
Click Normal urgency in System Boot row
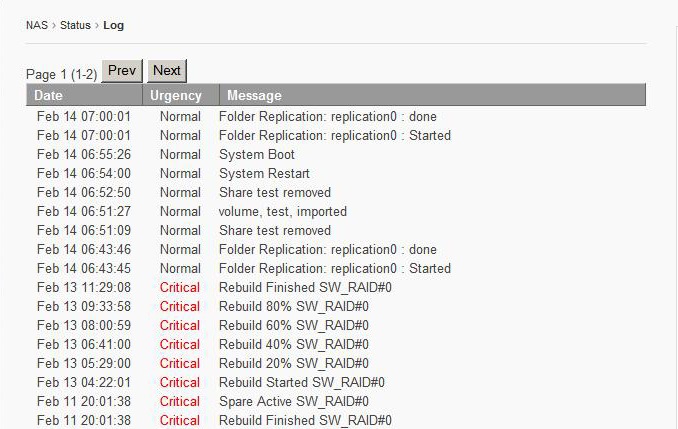point(180,154)
